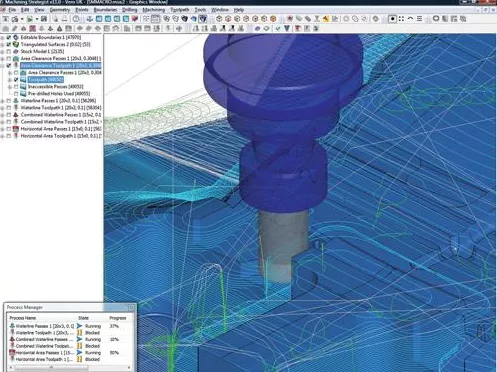Select the Horizontal Area Toolpath 1 tree row
Image resolution: width=497 pixels, height=372 pixels.
pos(61,136)
